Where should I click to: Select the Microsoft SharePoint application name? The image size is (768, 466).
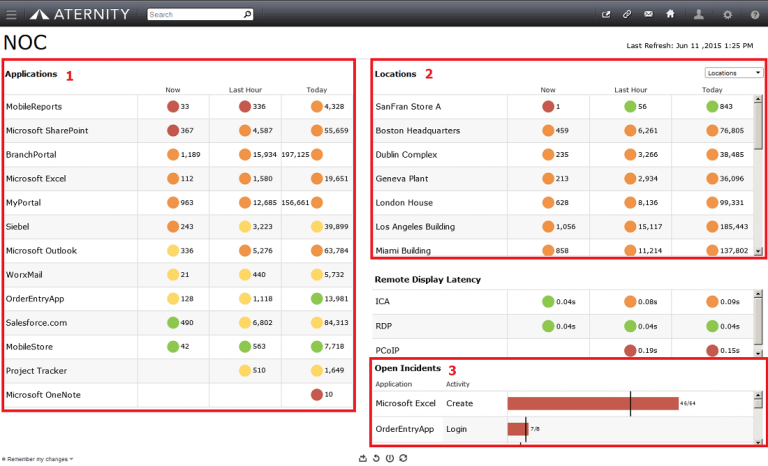[47, 130]
